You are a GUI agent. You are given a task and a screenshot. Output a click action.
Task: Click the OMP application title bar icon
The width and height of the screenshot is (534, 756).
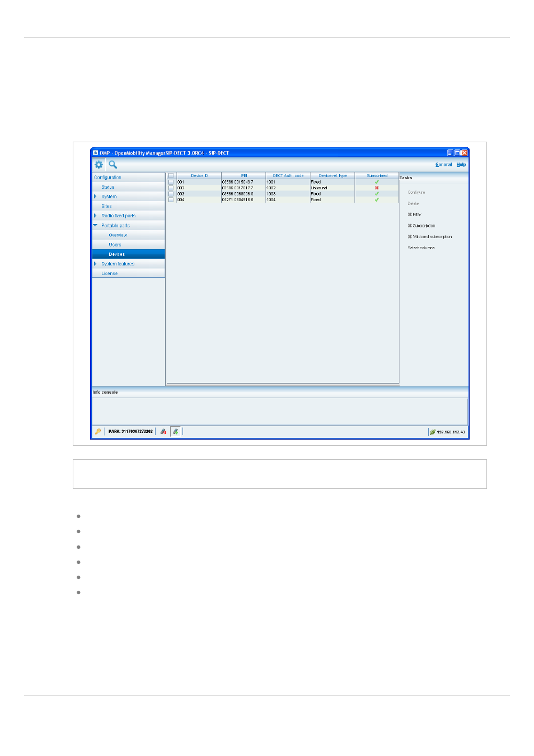95,152
